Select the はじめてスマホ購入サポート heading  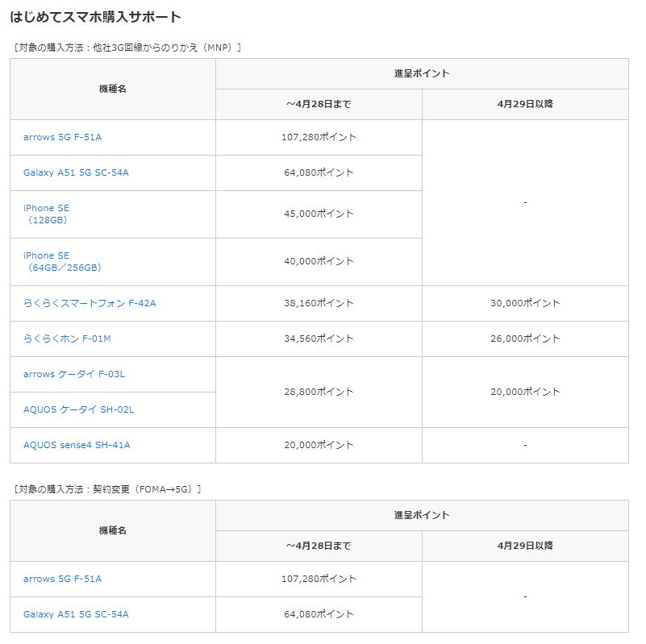click(x=95, y=17)
